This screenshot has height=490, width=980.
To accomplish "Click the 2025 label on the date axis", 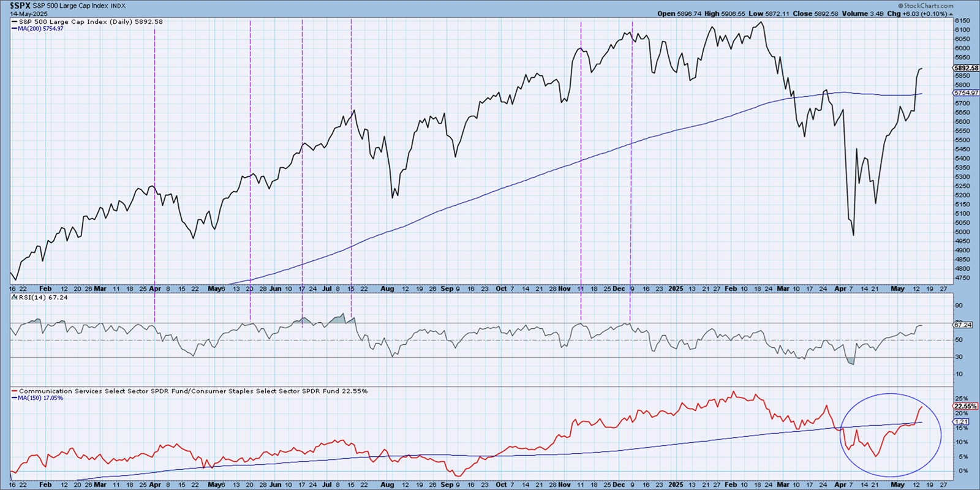I will click(x=676, y=288).
